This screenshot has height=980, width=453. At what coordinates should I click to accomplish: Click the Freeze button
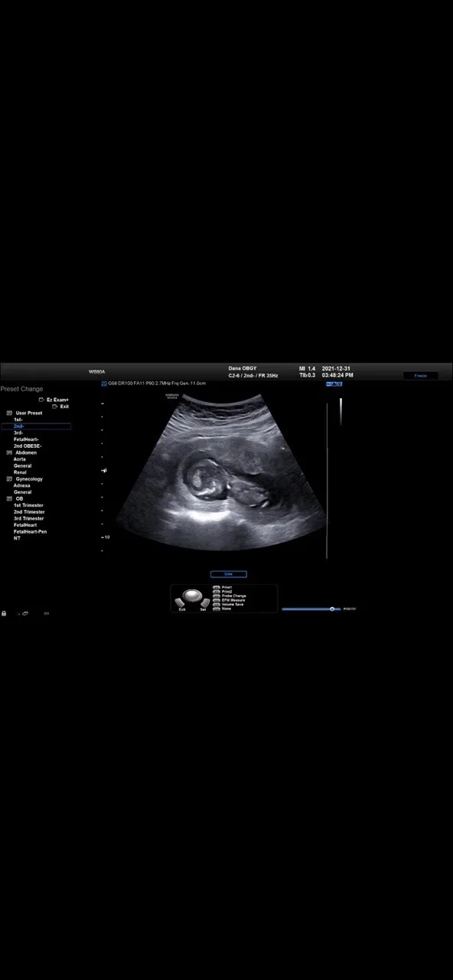click(421, 376)
